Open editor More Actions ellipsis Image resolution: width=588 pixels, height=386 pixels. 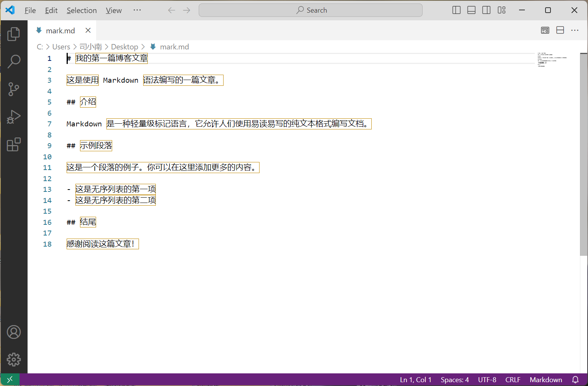click(575, 30)
